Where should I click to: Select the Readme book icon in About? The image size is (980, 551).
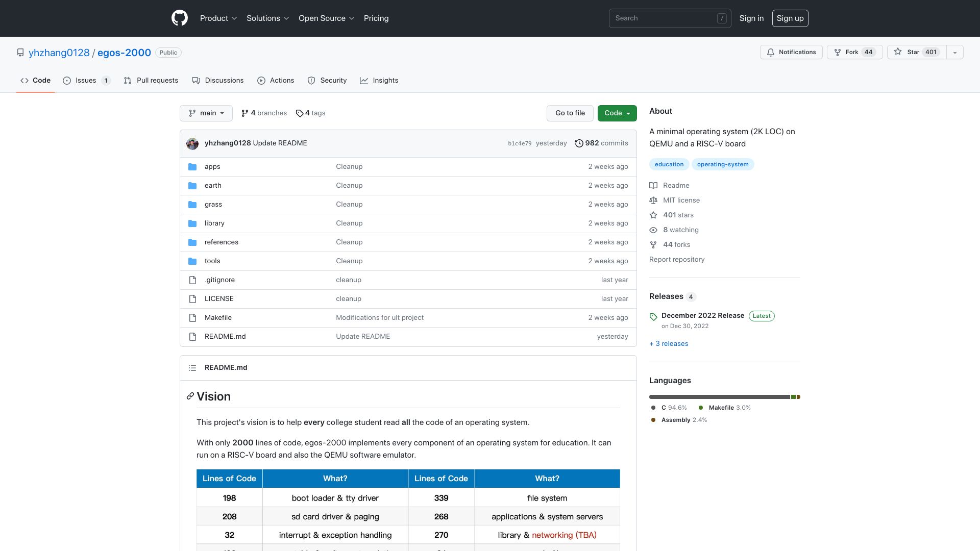point(653,186)
